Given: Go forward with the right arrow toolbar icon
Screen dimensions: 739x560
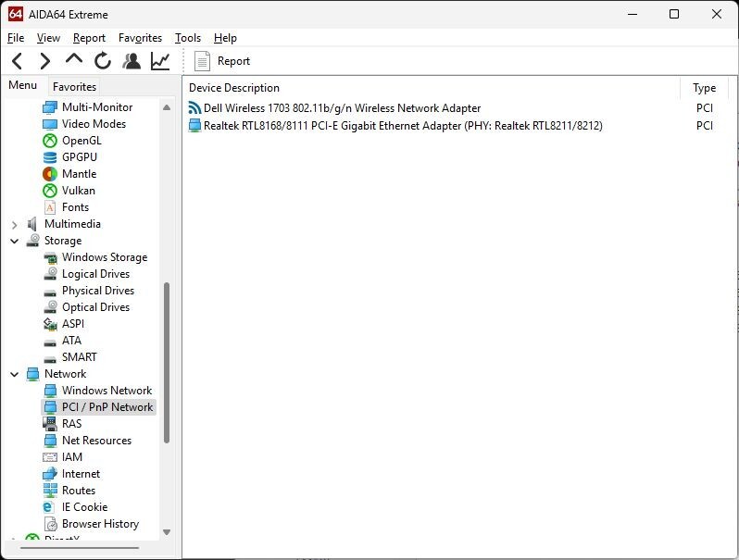Looking at the screenshot, I should [44, 61].
